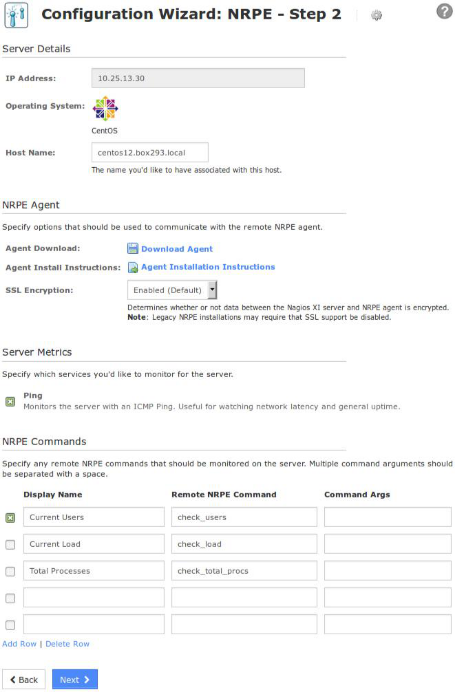The width and height of the screenshot is (455, 692).
Task: Click the NRPE wizard icon in header
Action: click(x=16, y=15)
